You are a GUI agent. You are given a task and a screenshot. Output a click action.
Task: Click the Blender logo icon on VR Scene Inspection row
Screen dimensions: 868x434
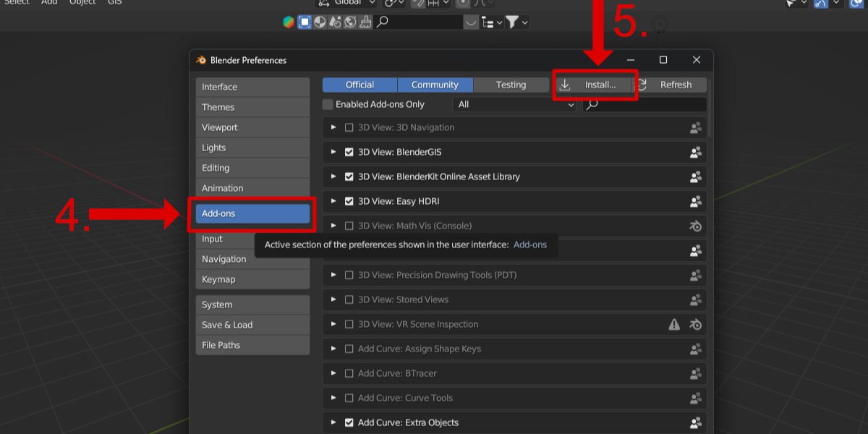[x=696, y=324]
